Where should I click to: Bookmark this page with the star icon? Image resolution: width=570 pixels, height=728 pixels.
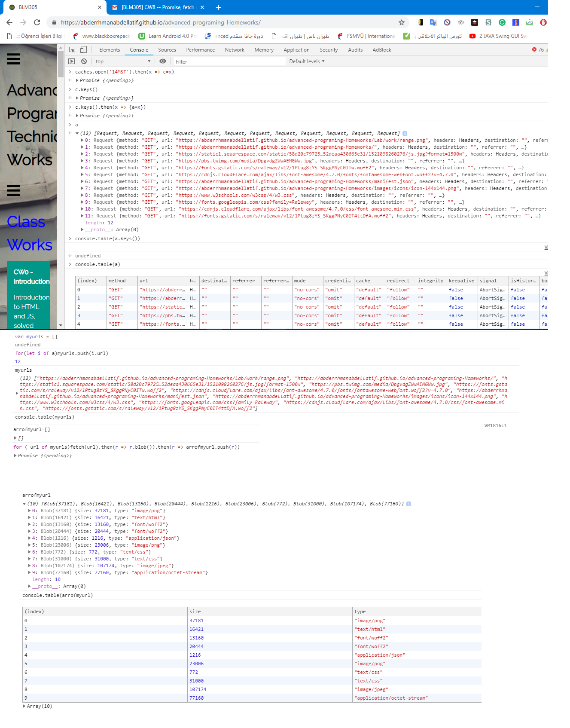(402, 22)
